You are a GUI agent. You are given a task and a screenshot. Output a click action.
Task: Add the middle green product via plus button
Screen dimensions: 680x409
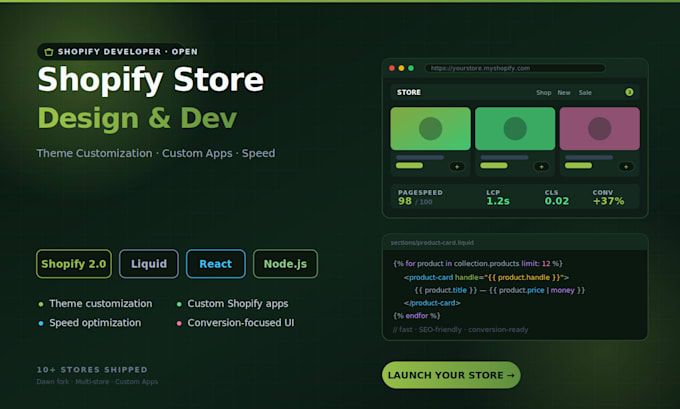click(541, 167)
